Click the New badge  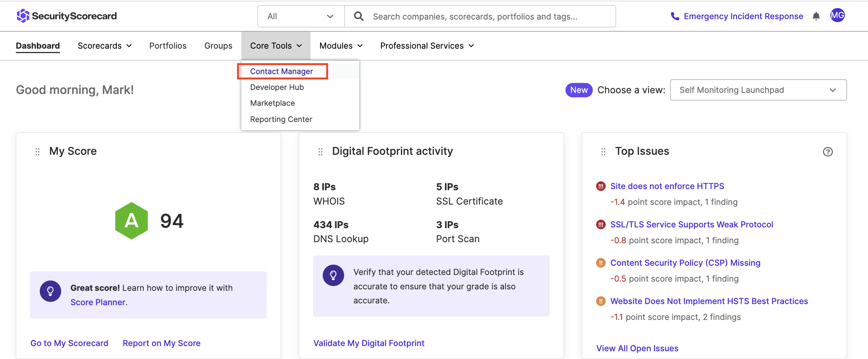579,90
